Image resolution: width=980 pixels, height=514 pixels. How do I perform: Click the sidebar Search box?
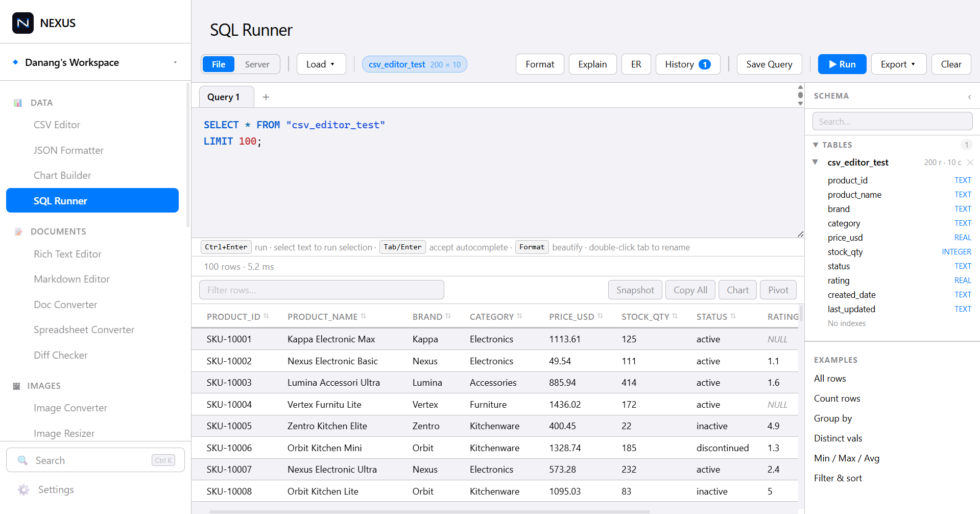(95, 460)
